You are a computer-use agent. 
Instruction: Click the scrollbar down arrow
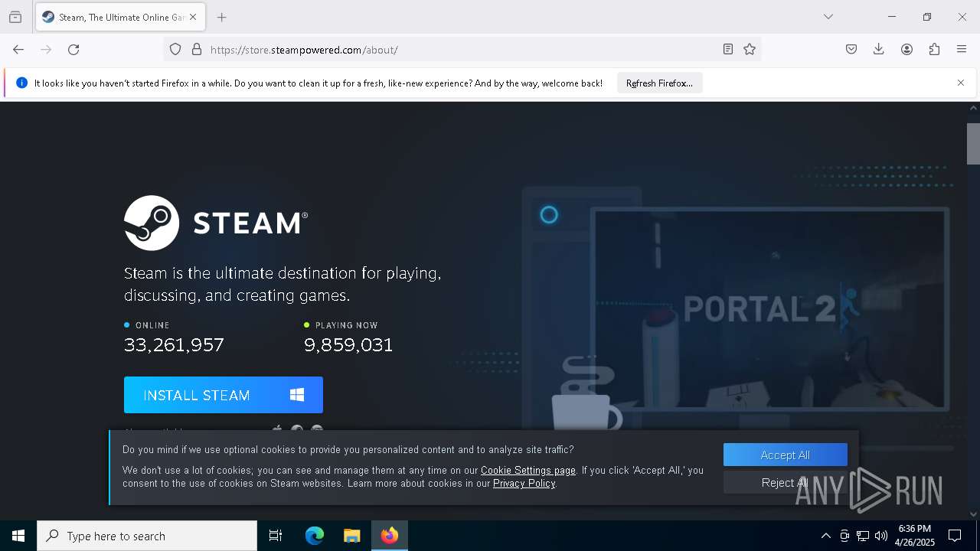(973, 514)
